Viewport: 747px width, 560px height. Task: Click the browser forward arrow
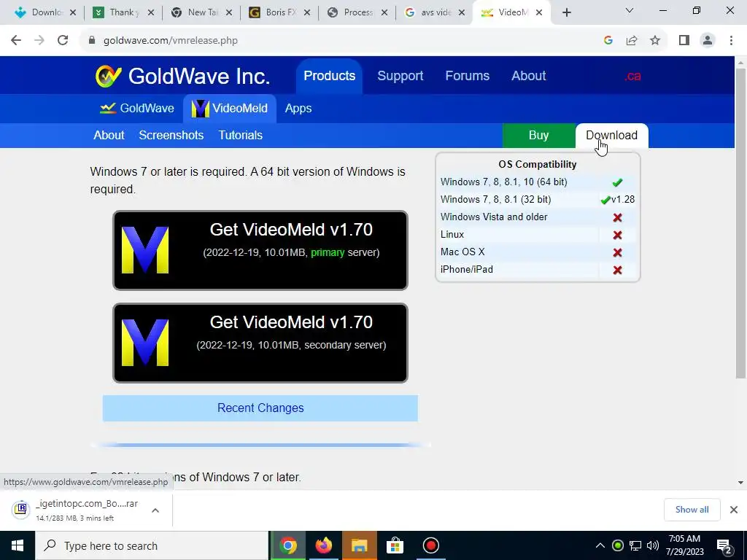(x=39, y=41)
